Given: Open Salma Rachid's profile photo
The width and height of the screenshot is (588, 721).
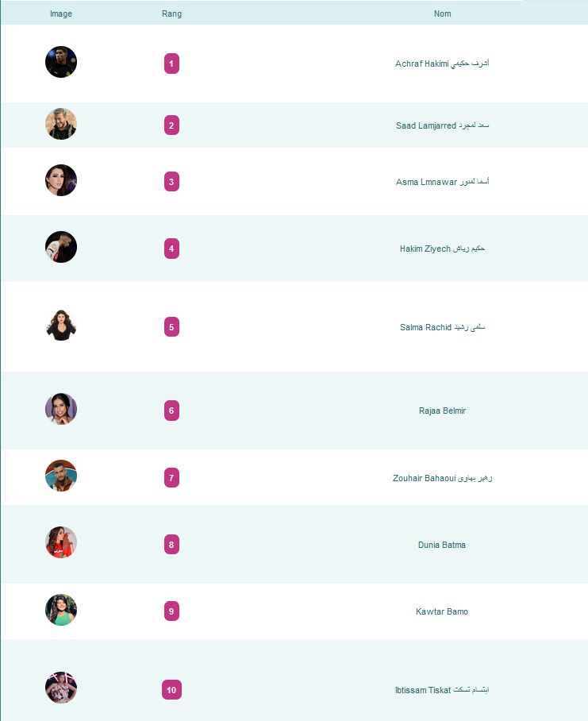Looking at the screenshot, I should pyautogui.click(x=61, y=326).
